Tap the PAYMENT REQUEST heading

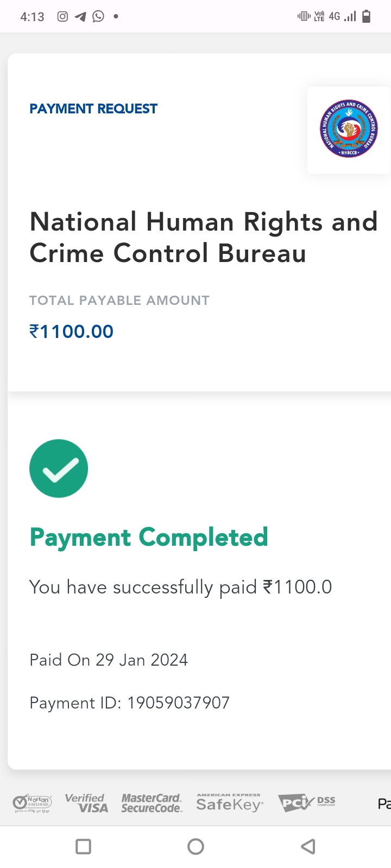point(93,108)
